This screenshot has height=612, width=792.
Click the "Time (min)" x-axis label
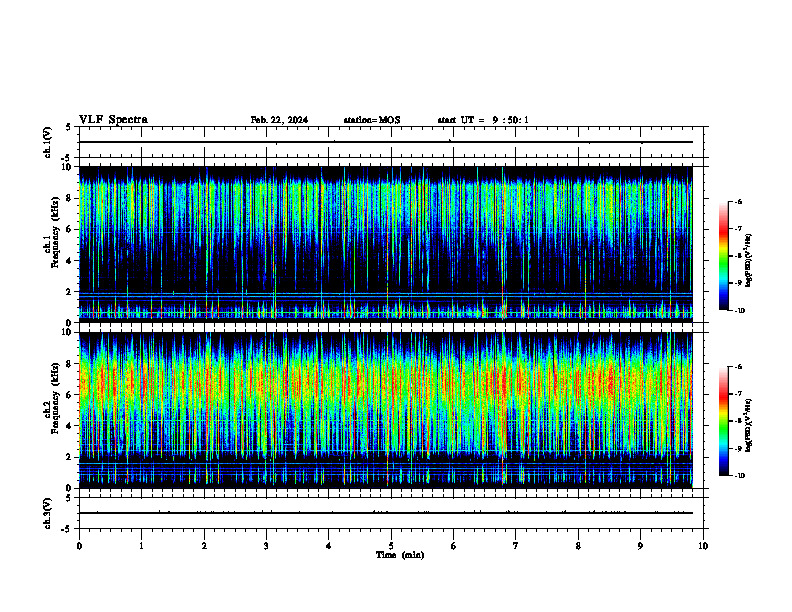point(400,555)
